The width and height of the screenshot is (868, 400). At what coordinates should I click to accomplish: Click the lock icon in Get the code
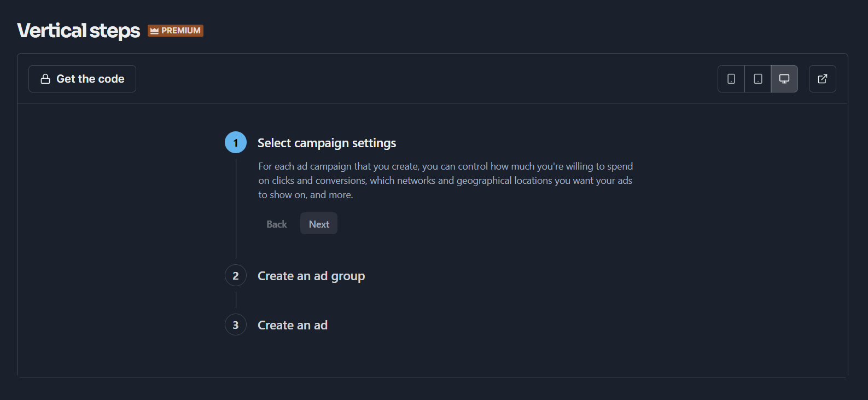pyautogui.click(x=45, y=79)
